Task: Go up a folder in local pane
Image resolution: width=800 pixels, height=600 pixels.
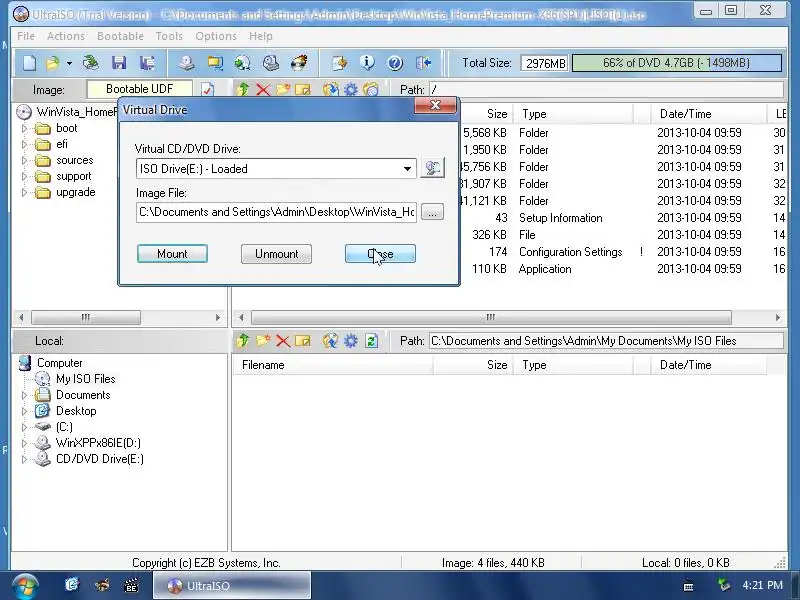Action: (x=243, y=341)
